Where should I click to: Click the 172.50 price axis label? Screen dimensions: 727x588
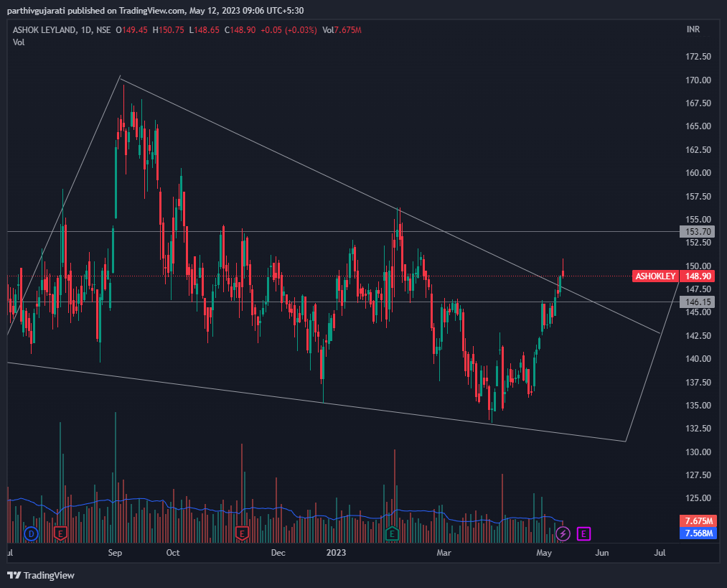(698, 57)
